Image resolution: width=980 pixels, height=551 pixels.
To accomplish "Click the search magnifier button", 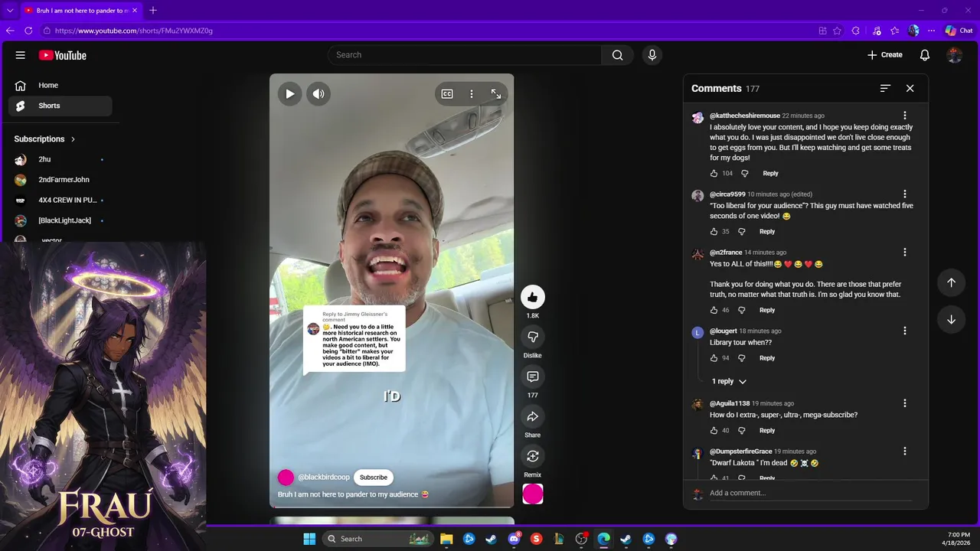I will [617, 55].
